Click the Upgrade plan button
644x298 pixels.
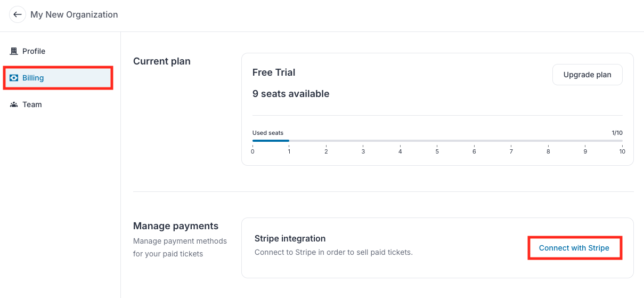[x=587, y=75]
